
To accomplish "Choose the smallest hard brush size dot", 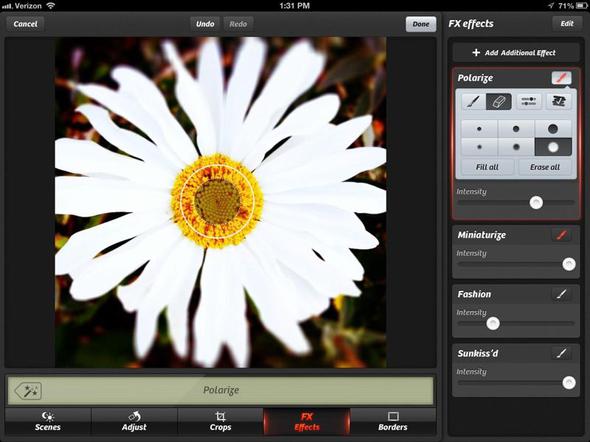I will [x=479, y=129].
